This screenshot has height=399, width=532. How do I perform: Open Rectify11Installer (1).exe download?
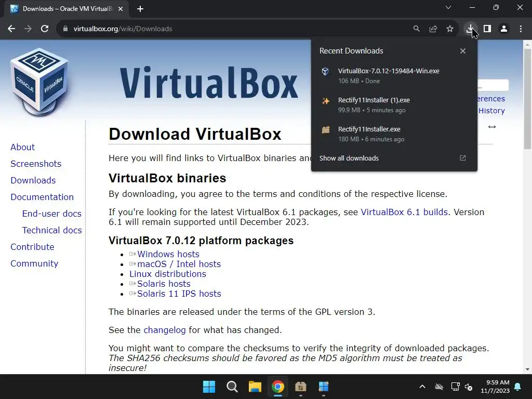coord(394,105)
